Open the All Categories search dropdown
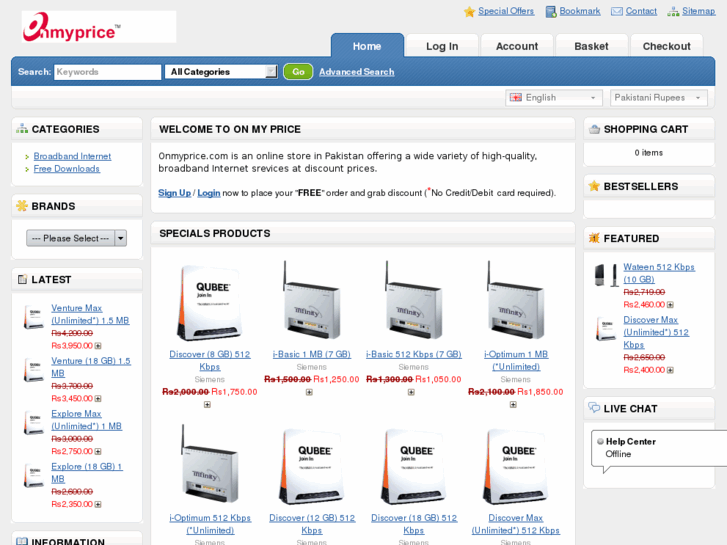The image size is (727, 545). (x=221, y=72)
